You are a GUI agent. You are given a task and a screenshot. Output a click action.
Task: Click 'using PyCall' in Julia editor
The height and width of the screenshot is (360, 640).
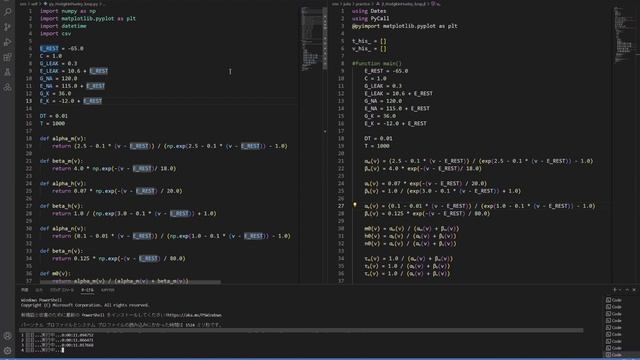371,18
